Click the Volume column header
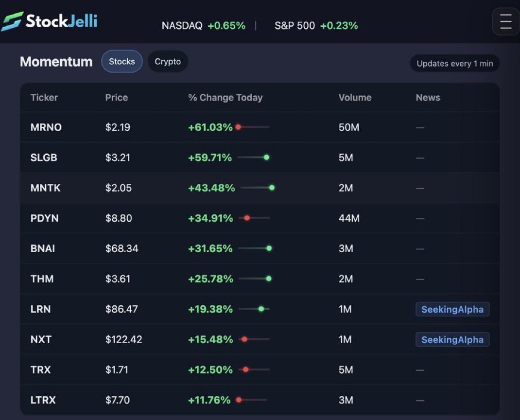Viewport: 520px width, 420px height. tap(355, 97)
